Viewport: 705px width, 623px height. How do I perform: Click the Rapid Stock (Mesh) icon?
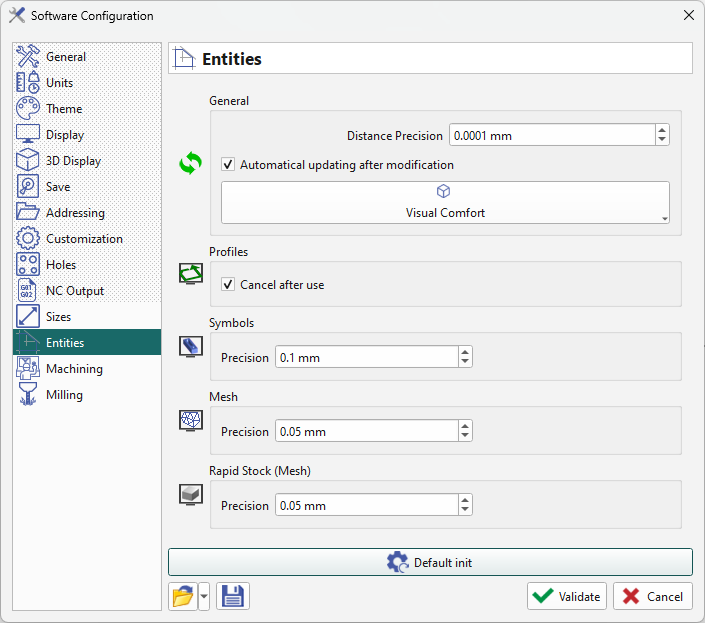click(x=190, y=494)
